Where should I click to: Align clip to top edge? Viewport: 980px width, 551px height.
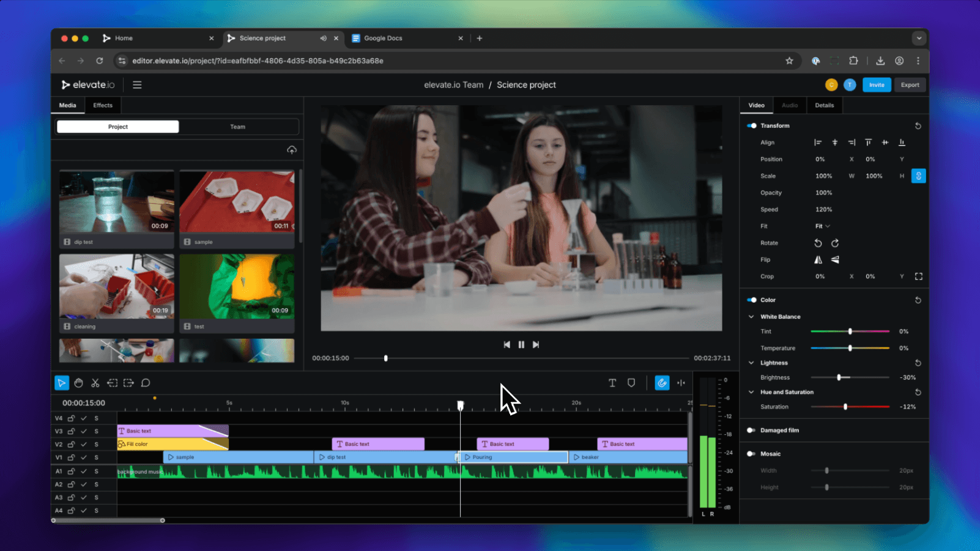tap(868, 142)
